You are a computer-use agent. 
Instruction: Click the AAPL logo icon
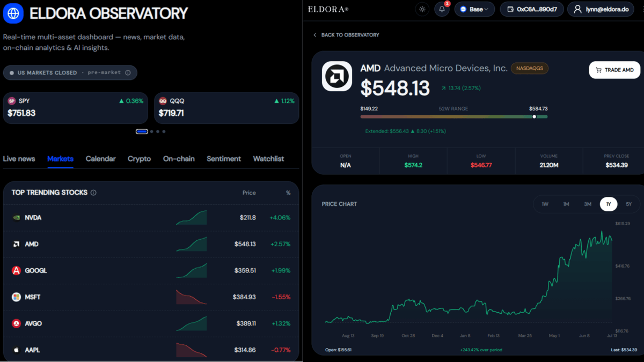coord(16,350)
